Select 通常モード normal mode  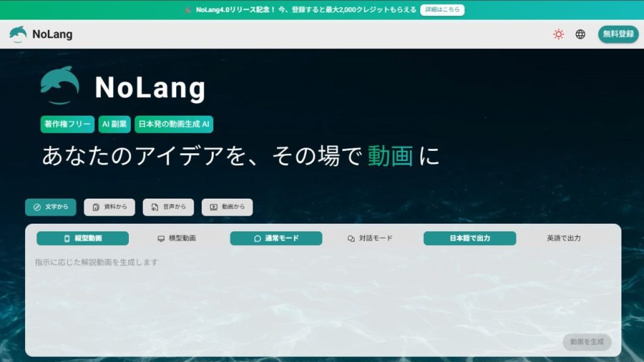coord(276,238)
